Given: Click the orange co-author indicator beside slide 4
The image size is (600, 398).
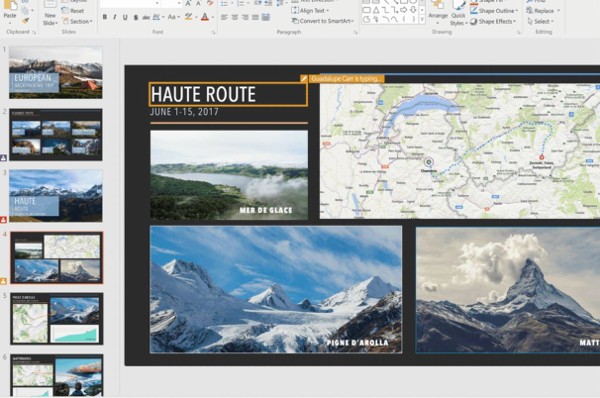Looking at the screenshot, I should coord(3,281).
